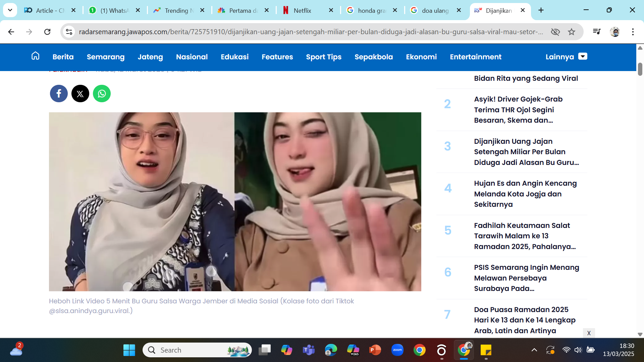The width and height of the screenshot is (644, 362).
Task: Bookmark this page with star icon
Action: click(572, 32)
